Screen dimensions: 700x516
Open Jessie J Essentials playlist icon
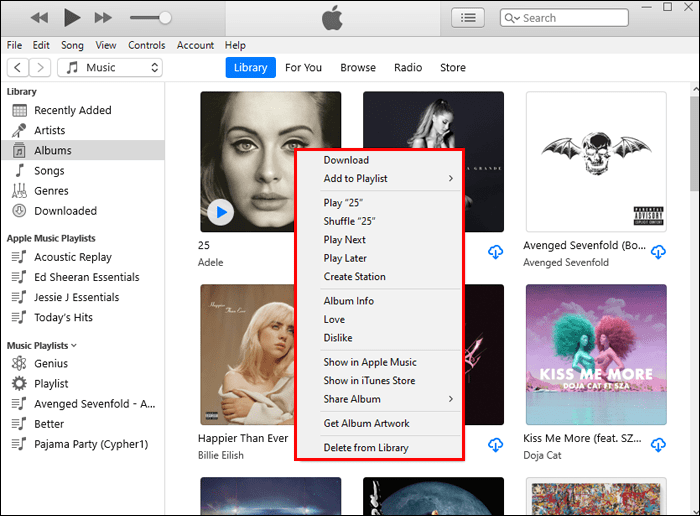click(x=19, y=297)
